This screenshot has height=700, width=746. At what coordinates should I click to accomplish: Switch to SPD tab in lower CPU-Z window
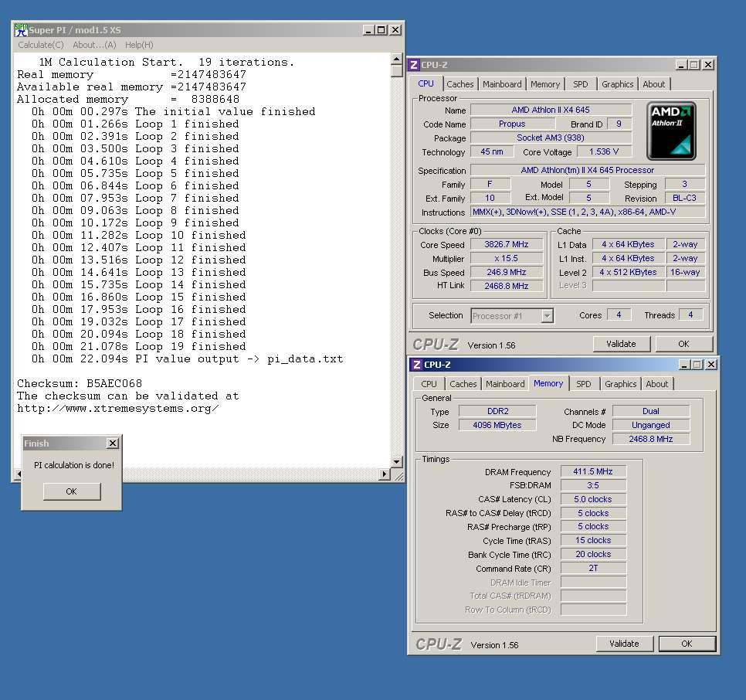[584, 384]
